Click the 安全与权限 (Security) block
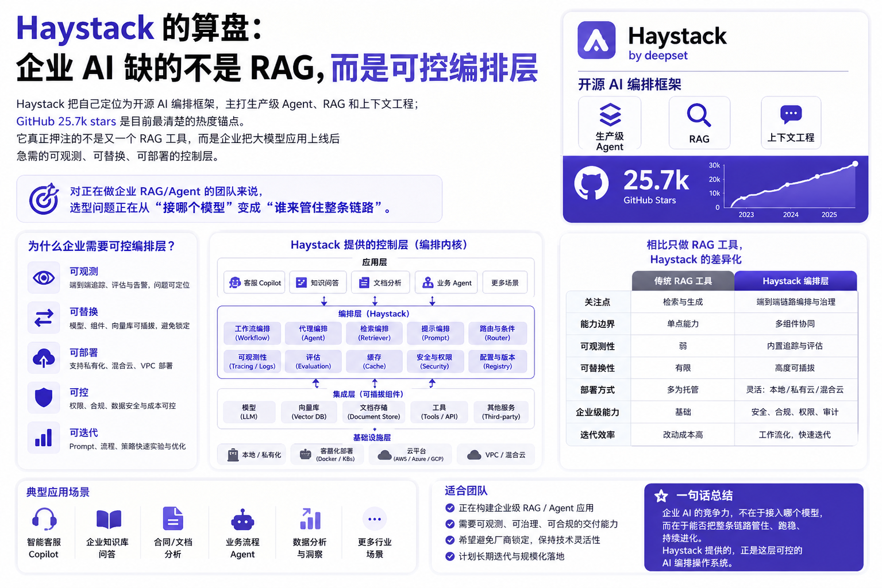 (435, 361)
